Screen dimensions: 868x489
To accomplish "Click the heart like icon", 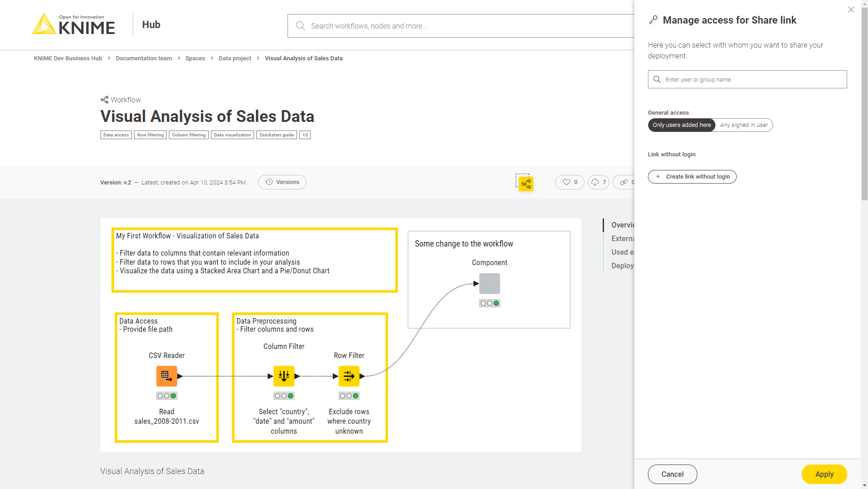I will 566,182.
